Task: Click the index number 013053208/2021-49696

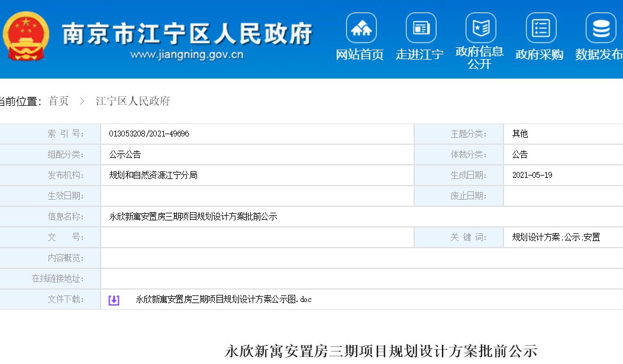Action: point(149,134)
